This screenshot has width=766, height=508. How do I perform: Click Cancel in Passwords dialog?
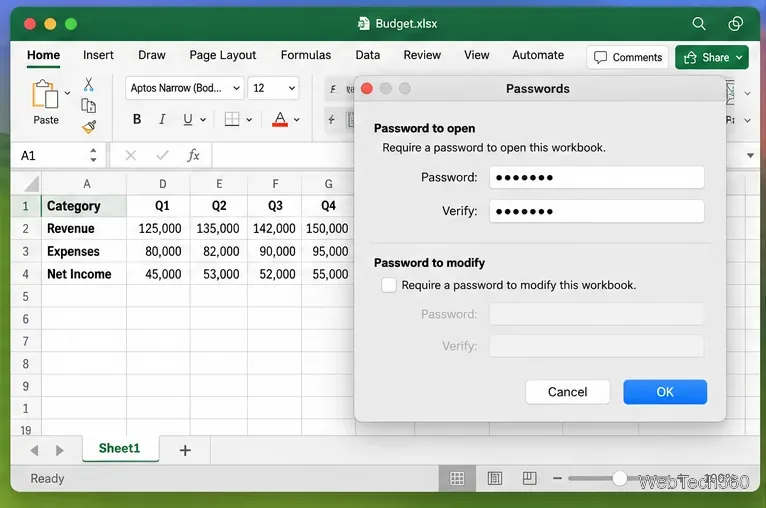[x=568, y=392]
